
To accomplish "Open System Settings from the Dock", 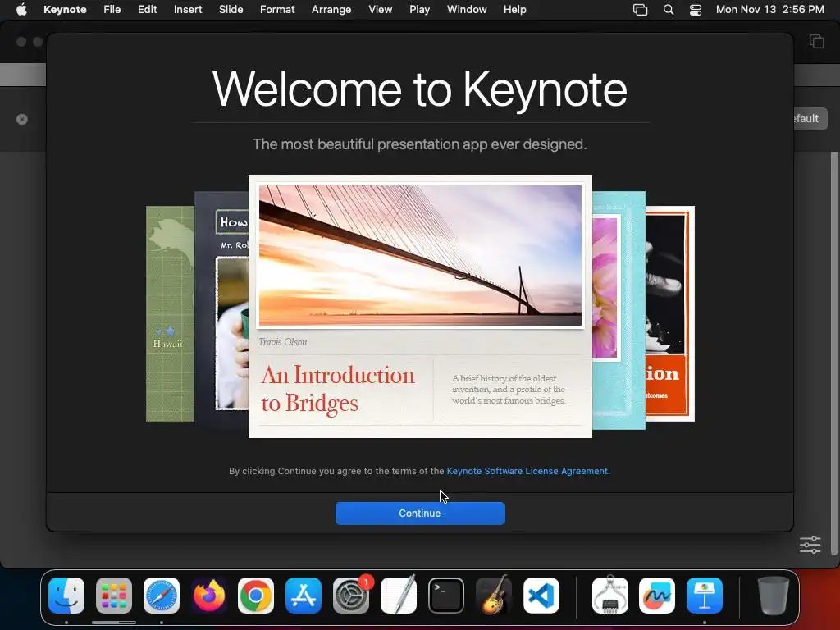I will (351, 596).
